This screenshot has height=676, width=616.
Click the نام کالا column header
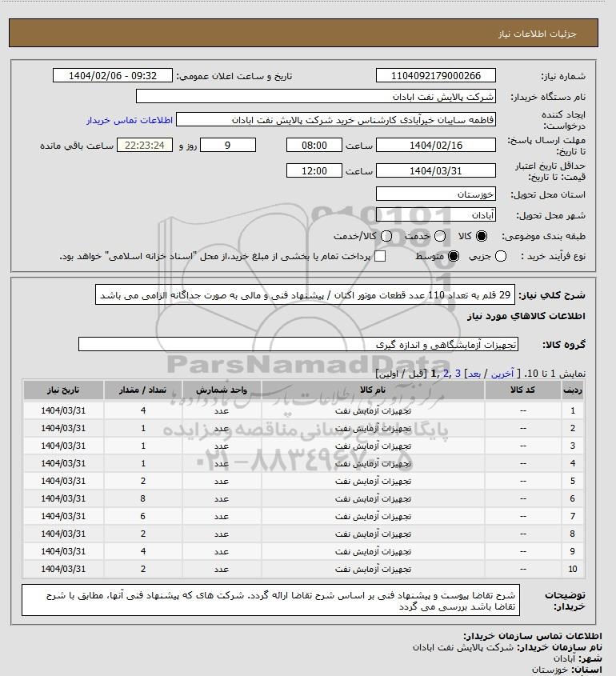point(373,390)
